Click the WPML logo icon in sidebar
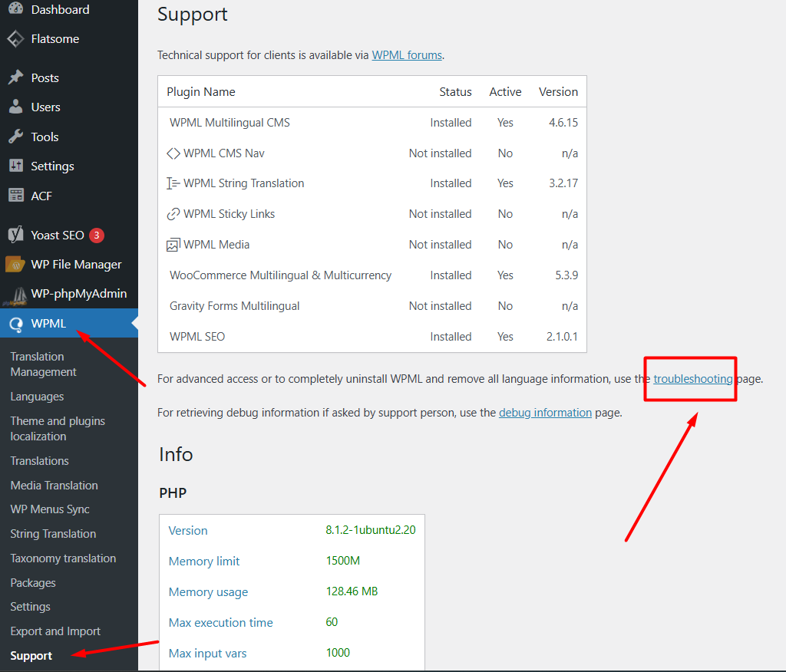Image resolution: width=786 pixels, height=672 pixels. (16, 324)
